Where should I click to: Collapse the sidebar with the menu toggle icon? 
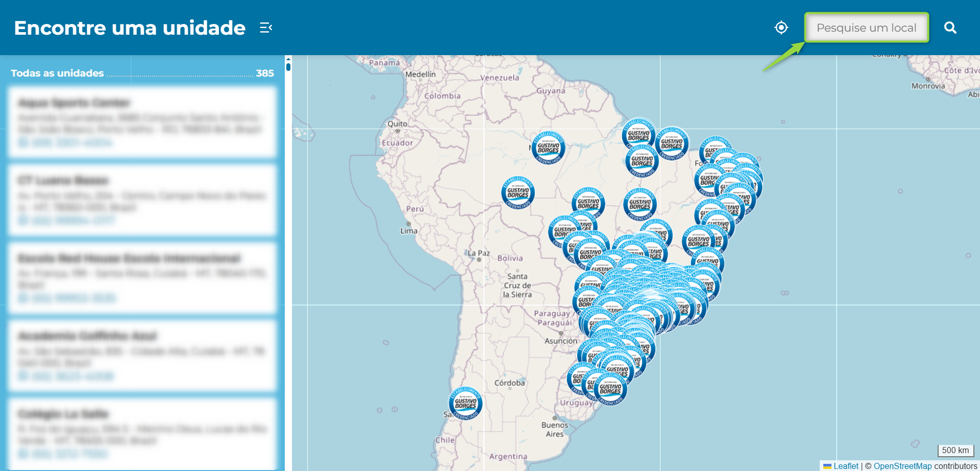266,28
